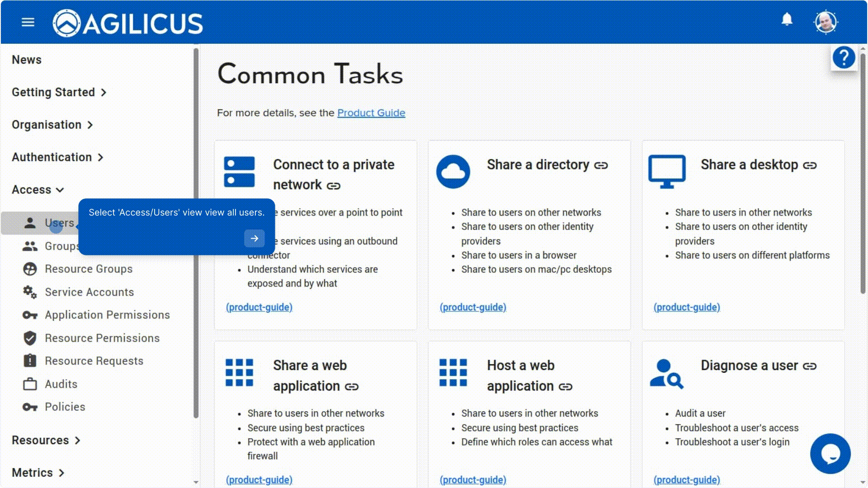The height and width of the screenshot is (488, 868).
Task: Open the notifications bell
Action: (787, 19)
